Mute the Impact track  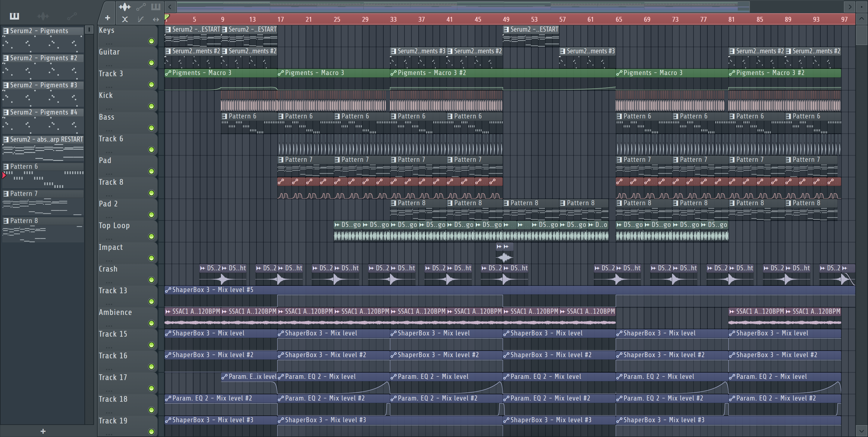click(x=151, y=258)
